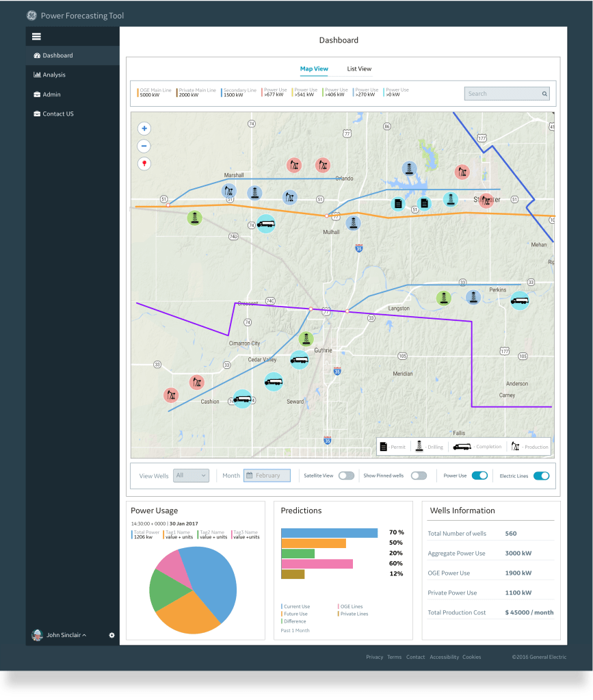Select the green drilling well near Guthrie
The width and height of the screenshot is (593, 700).
(x=306, y=339)
